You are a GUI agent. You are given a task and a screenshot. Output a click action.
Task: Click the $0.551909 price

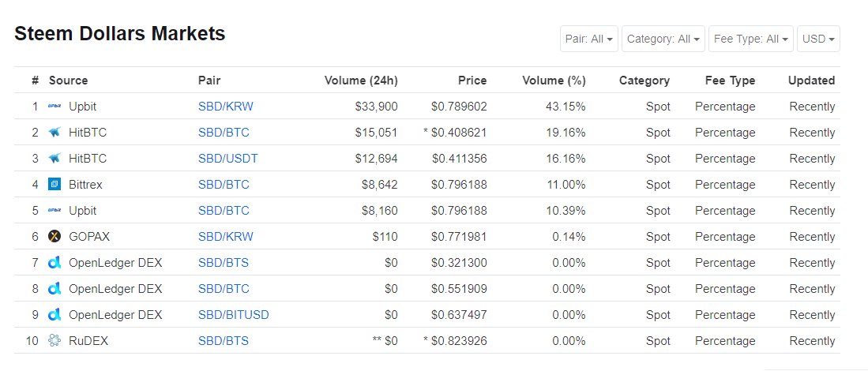(460, 288)
